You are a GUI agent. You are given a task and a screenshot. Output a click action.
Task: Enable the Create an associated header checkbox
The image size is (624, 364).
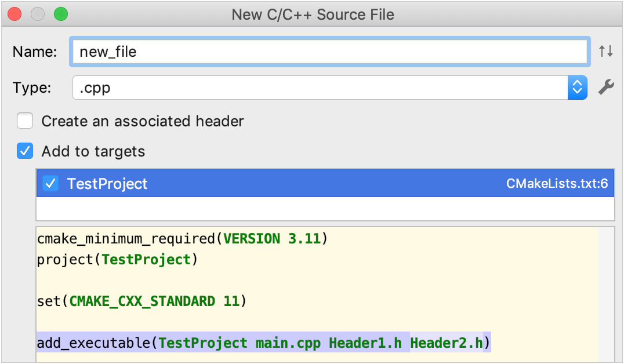coord(24,121)
